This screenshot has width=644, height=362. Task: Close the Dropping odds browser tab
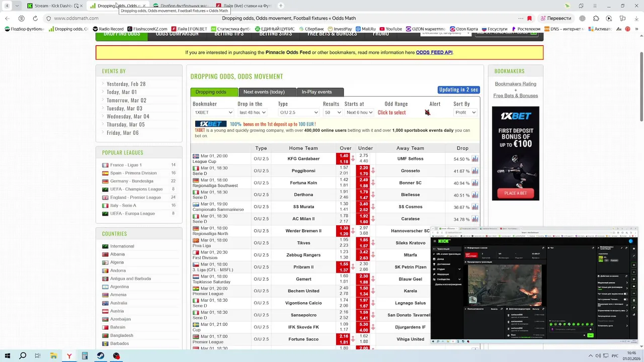pos(143,6)
